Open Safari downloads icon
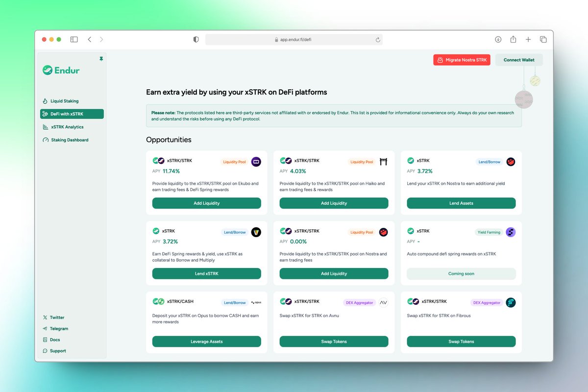This screenshot has width=588, height=392. tap(498, 39)
